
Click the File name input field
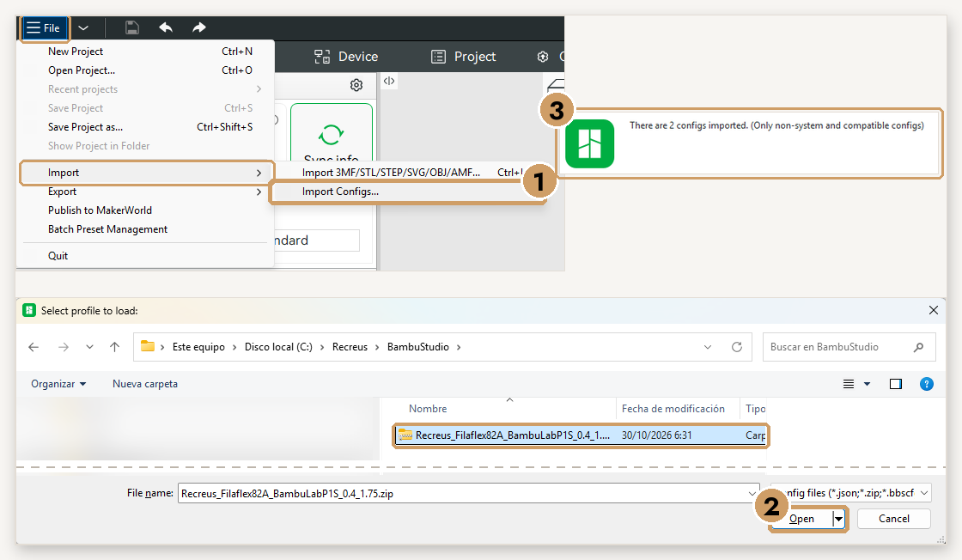[x=469, y=493]
